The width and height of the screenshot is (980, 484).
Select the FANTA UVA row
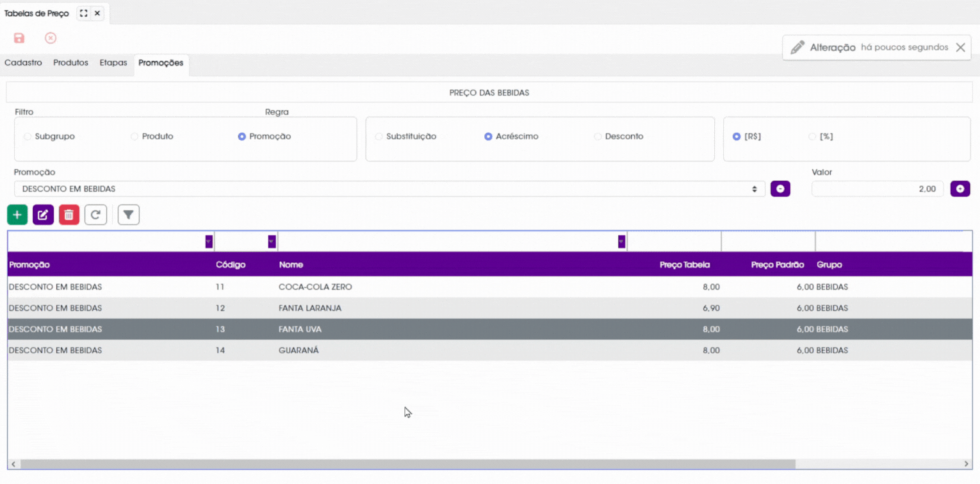(489, 330)
